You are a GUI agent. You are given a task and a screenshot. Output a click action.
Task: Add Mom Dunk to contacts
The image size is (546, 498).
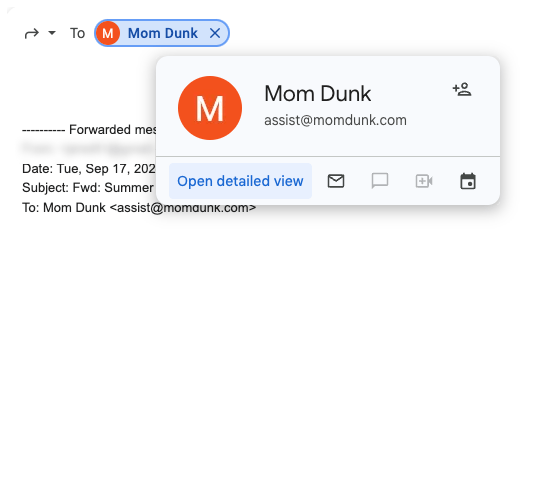pyautogui.click(x=462, y=90)
